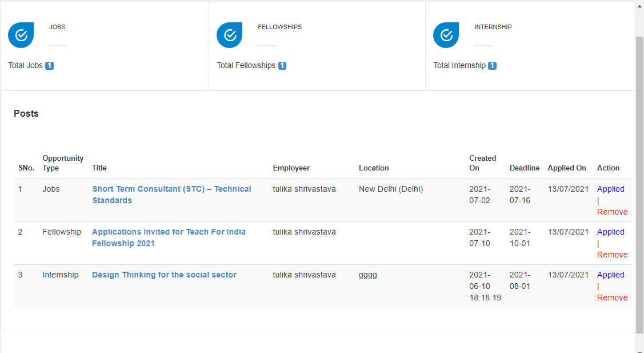Screen dimensions: 644x353
Task: Click Applied link for the Fellowship row
Action: coord(610,232)
